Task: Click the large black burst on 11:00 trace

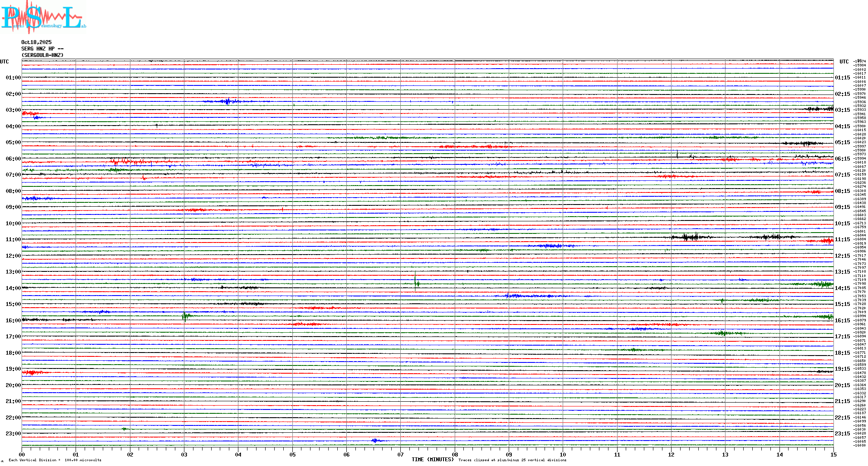Action: tap(691, 237)
